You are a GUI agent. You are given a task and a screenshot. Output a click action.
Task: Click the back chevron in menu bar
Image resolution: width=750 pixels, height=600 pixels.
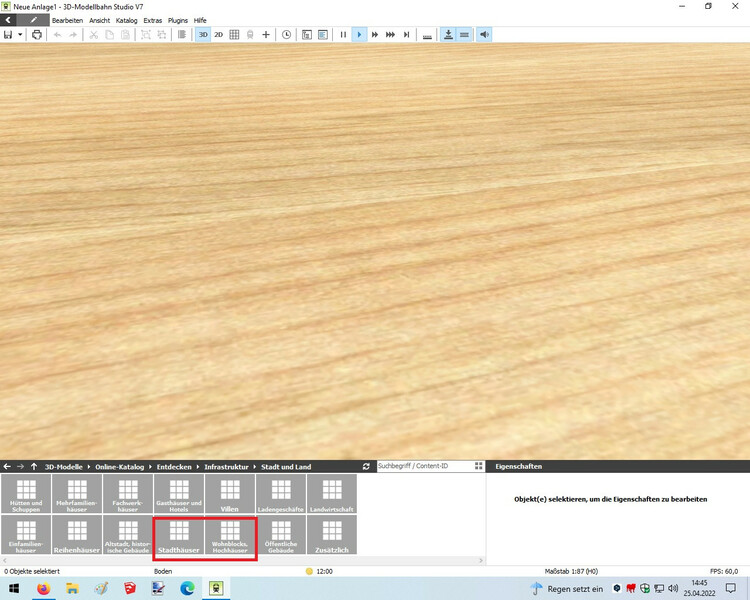tap(8, 20)
